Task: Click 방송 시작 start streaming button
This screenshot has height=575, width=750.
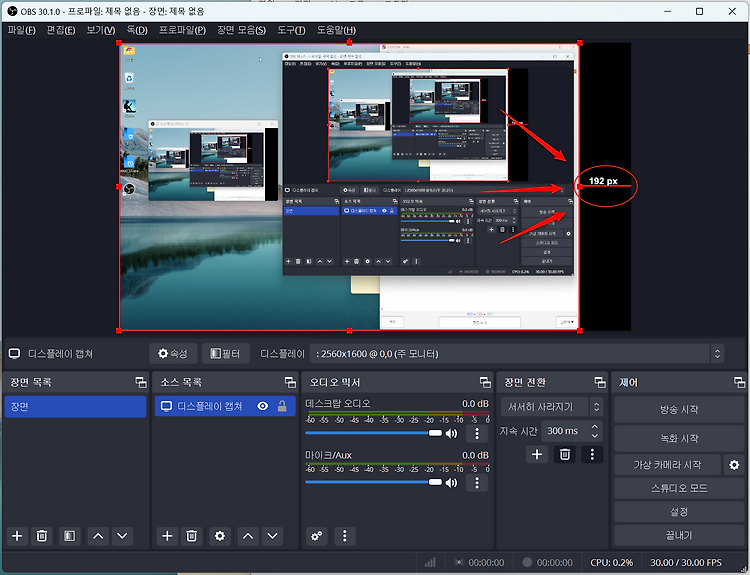Action: pyautogui.click(x=679, y=409)
